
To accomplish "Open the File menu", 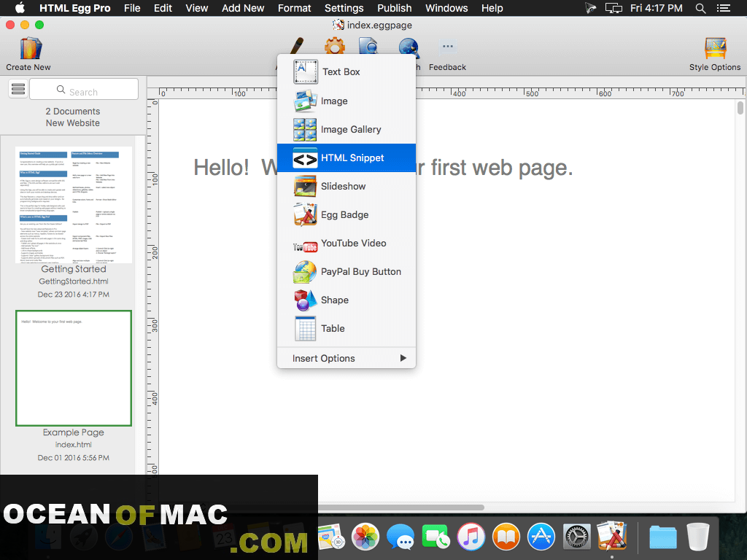I will pos(132,8).
